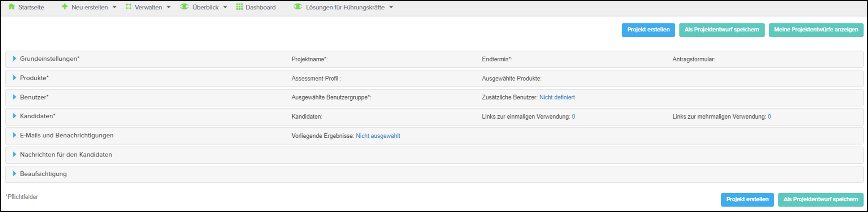Open the Neu erstellen dropdown arrow

pyautogui.click(x=114, y=7)
